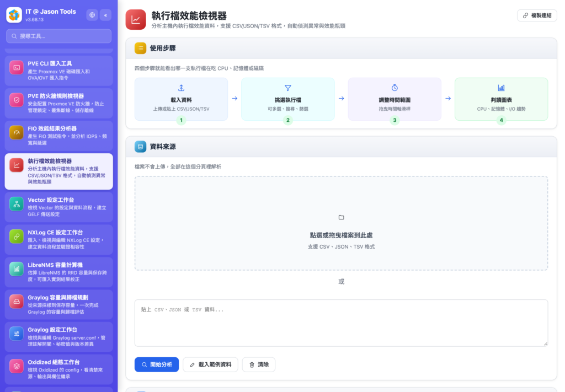Click the 使用步驟 section header
Screen dimensions: 565x392
[x=341, y=48]
